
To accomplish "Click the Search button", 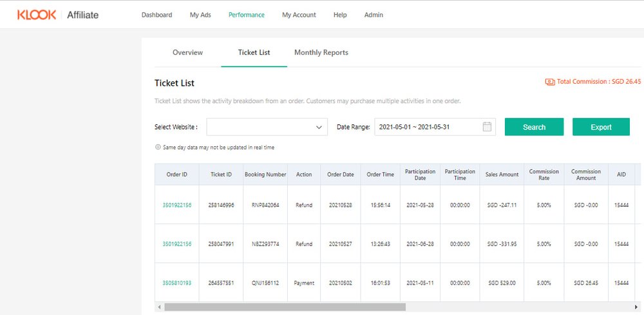I will 534,127.
